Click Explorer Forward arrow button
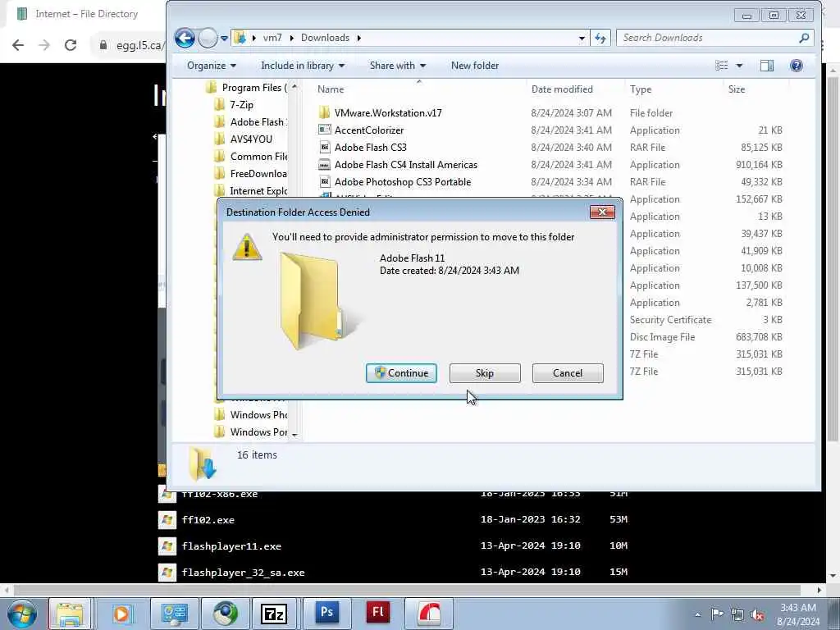The width and height of the screenshot is (840, 630). pyautogui.click(x=208, y=38)
